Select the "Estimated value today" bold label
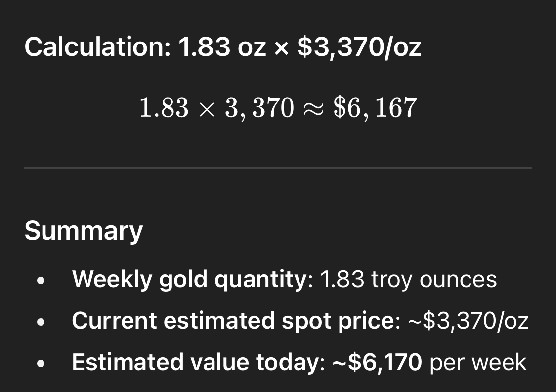The width and height of the screenshot is (556, 392). [195, 363]
